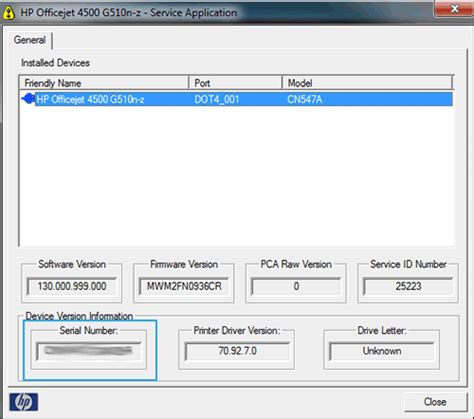
Task: Click the Device Version Information group label
Action: [79, 316]
